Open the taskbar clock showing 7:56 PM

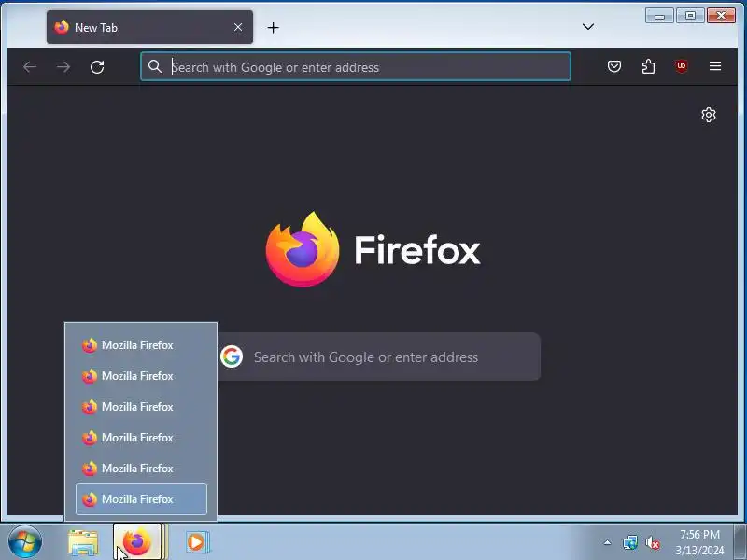click(699, 542)
